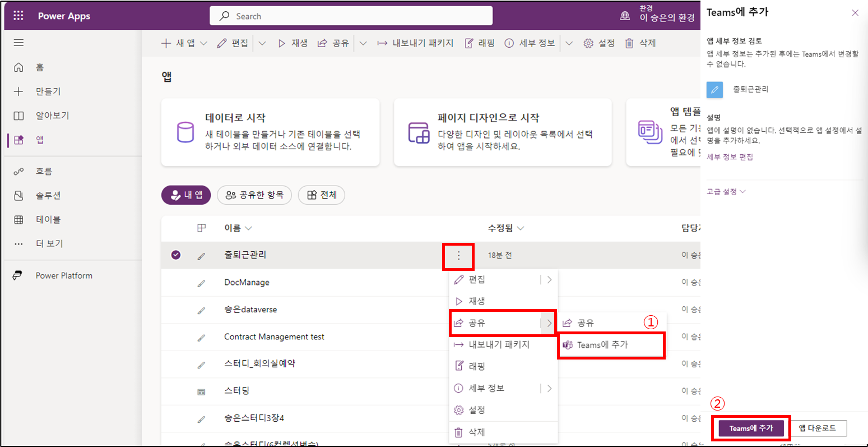Close the Teams에 추가 panel

click(855, 13)
